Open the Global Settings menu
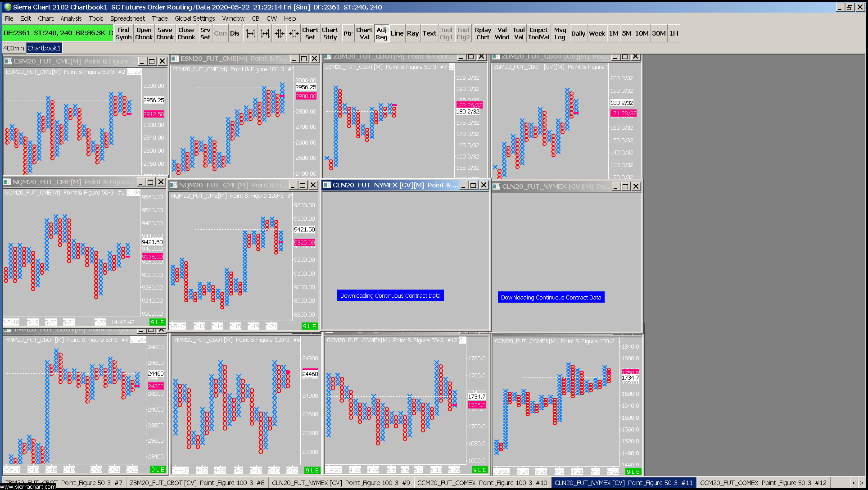Screen dimensions: 868x490 point(194,18)
